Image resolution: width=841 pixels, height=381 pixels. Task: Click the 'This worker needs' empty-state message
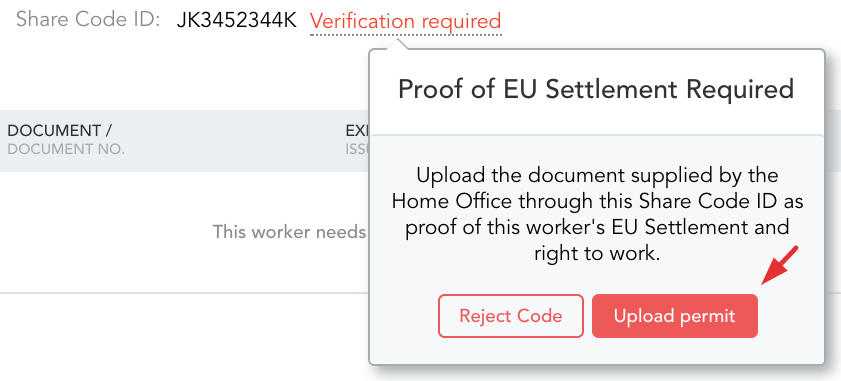290,232
